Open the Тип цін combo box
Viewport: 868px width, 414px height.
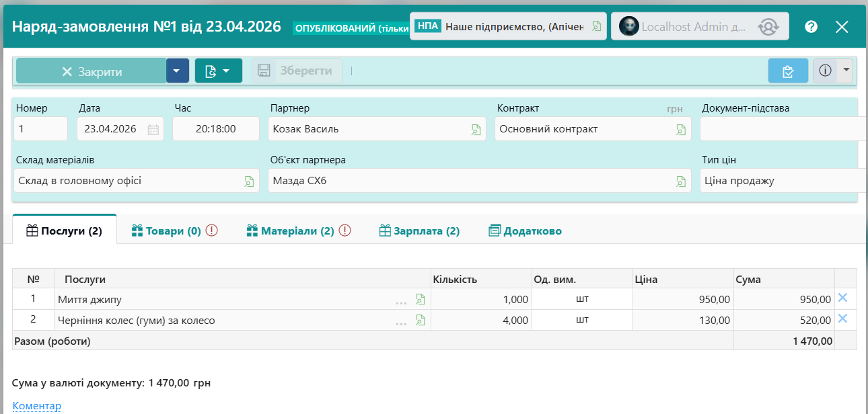784,181
